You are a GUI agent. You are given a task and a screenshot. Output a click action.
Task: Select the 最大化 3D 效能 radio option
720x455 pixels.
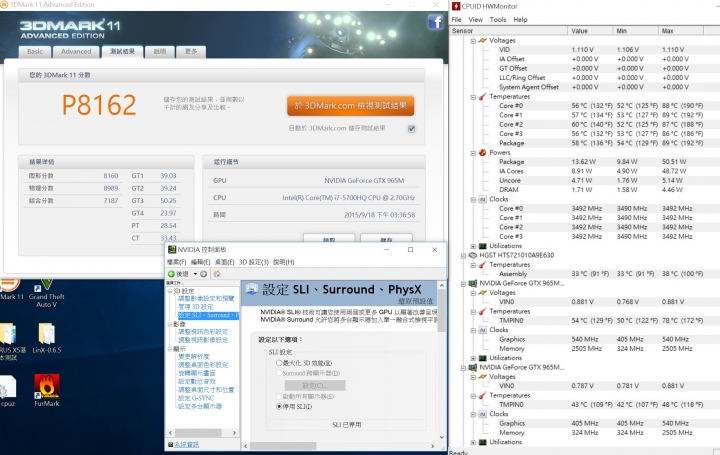pyautogui.click(x=279, y=363)
